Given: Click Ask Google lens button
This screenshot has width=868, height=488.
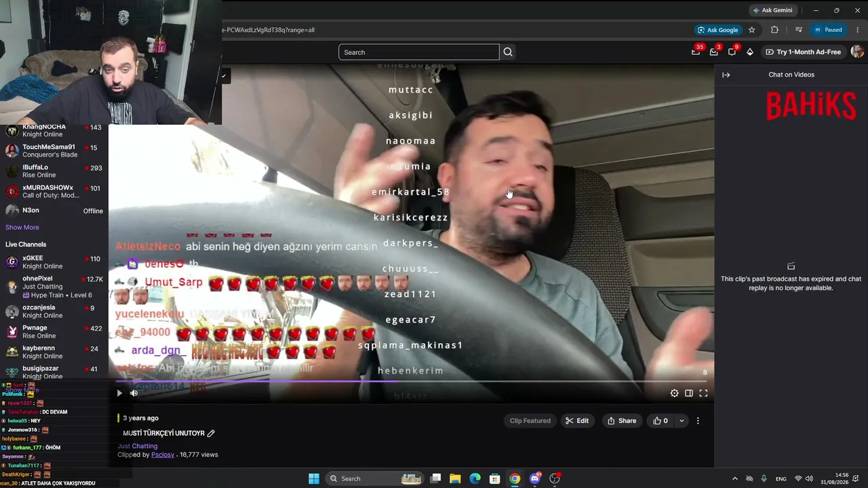Looking at the screenshot, I should (717, 30).
